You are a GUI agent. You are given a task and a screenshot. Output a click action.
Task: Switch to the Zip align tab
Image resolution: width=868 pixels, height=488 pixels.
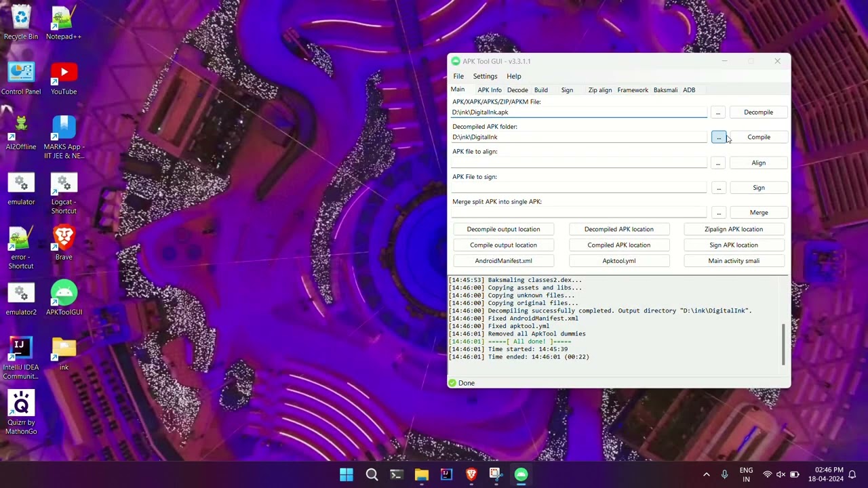pyautogui.click(x=599, y=90)
